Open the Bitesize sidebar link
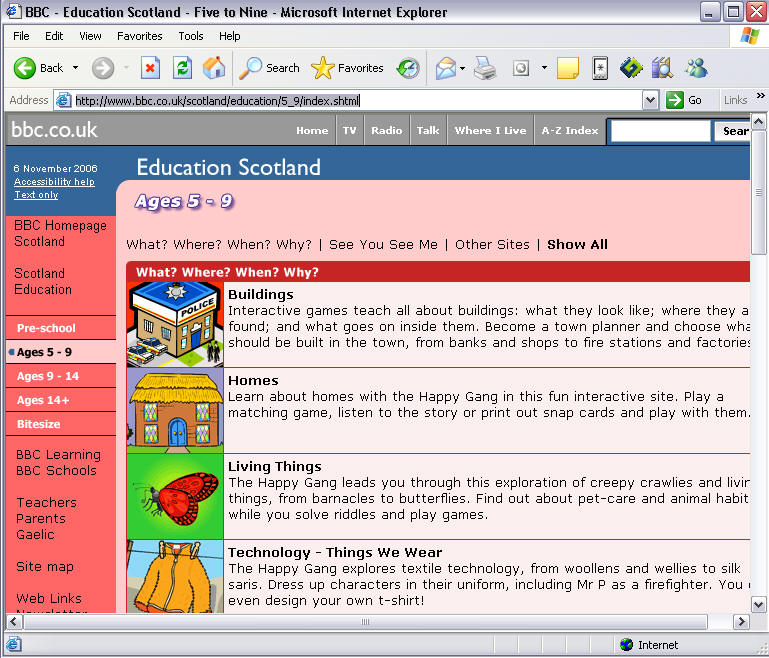This screenshot has height=658, width=769. click(39, 424)
